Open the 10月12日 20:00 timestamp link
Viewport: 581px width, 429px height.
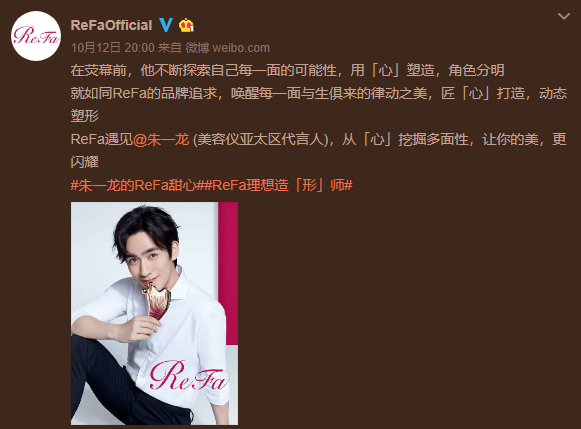click(113, 48)
